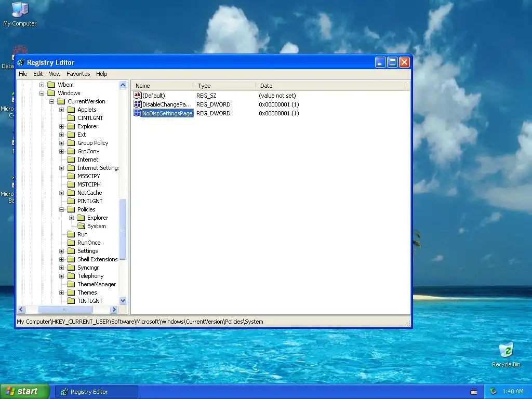
Task: Select the ThemeManager folder icon
Action: (x=71, y=284)
